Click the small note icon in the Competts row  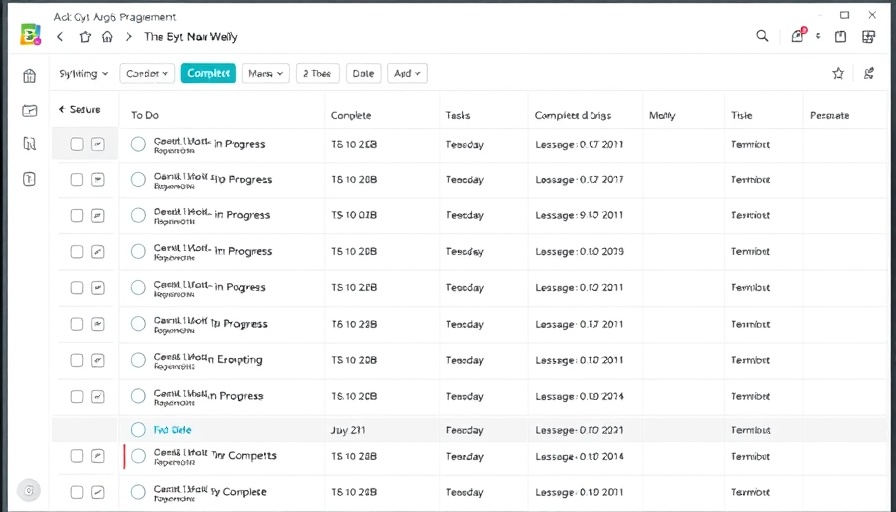pos(98,456)
